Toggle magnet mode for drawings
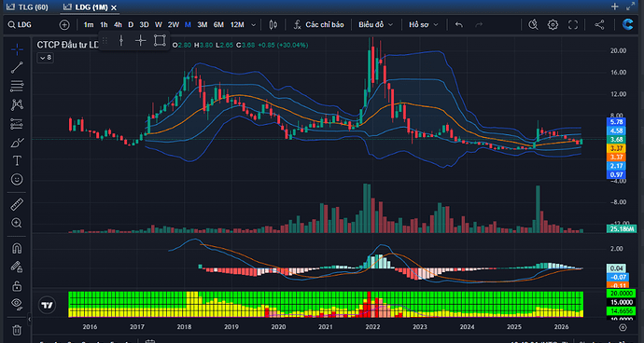 click(17, 248)
